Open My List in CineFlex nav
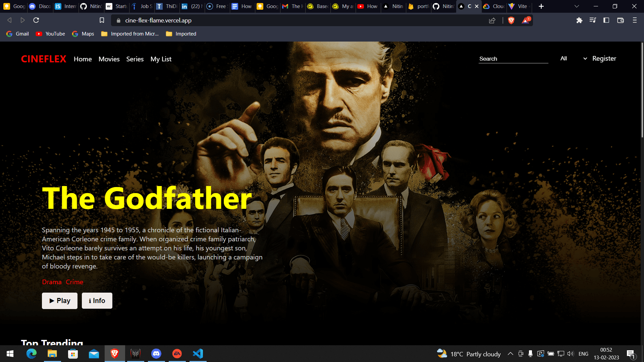 click(161, 59)
